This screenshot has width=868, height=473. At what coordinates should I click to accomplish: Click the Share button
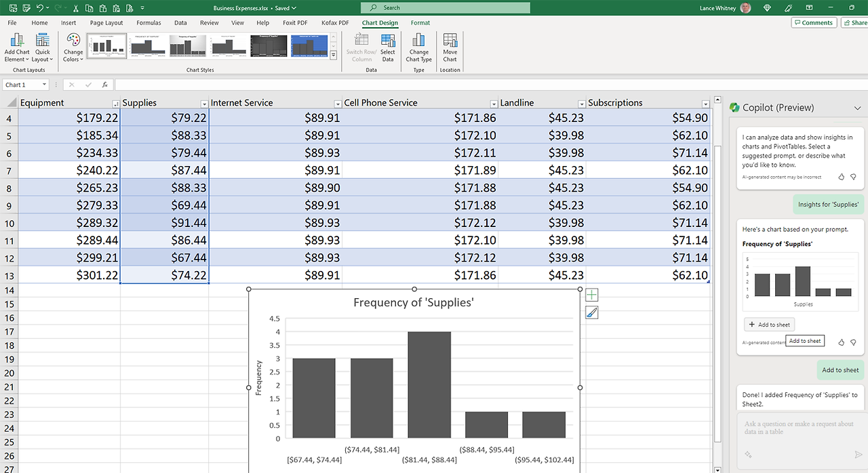[x=855, y=22]
